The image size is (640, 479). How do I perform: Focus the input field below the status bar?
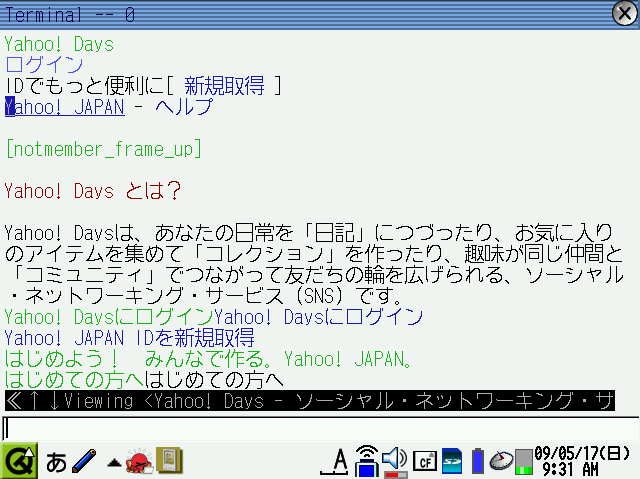320,429
